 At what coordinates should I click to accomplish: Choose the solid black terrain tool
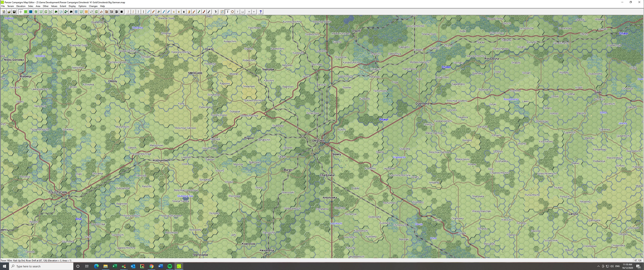click(x=121, y=12)
